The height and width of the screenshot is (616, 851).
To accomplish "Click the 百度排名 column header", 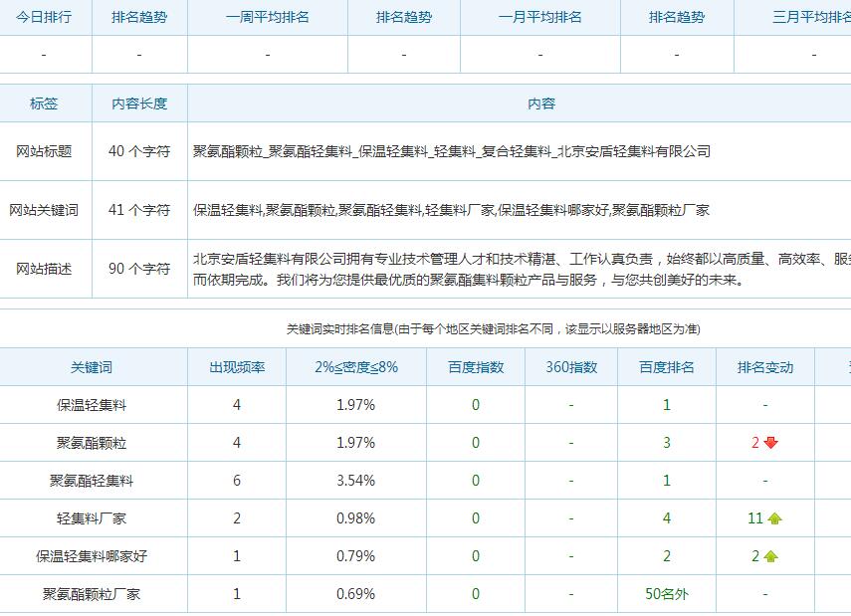I will 667,367.
